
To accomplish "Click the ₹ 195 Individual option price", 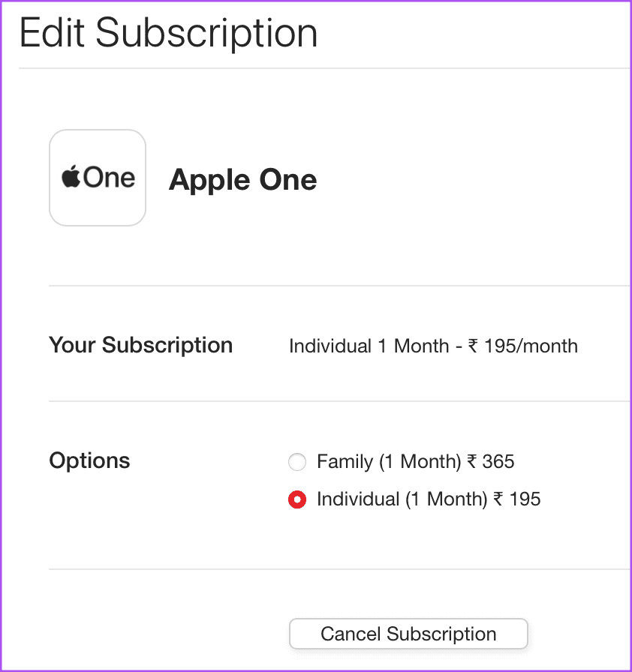I will 517,499.
